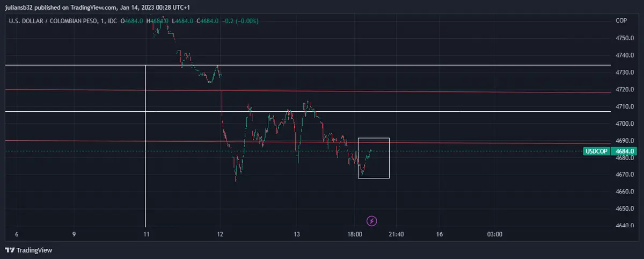
Task: Click the O4684.0 open value in legend
Action: [132, 21]
